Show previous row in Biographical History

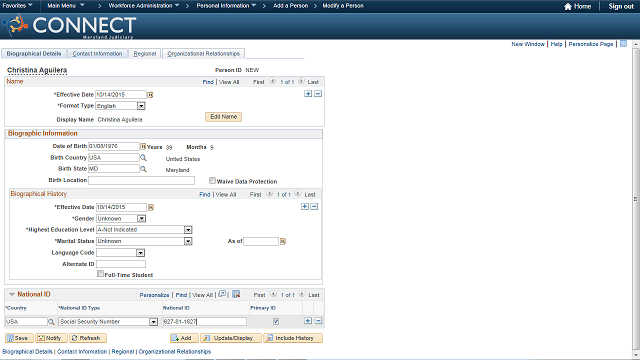pyautogui.click(x=269, y=194)
